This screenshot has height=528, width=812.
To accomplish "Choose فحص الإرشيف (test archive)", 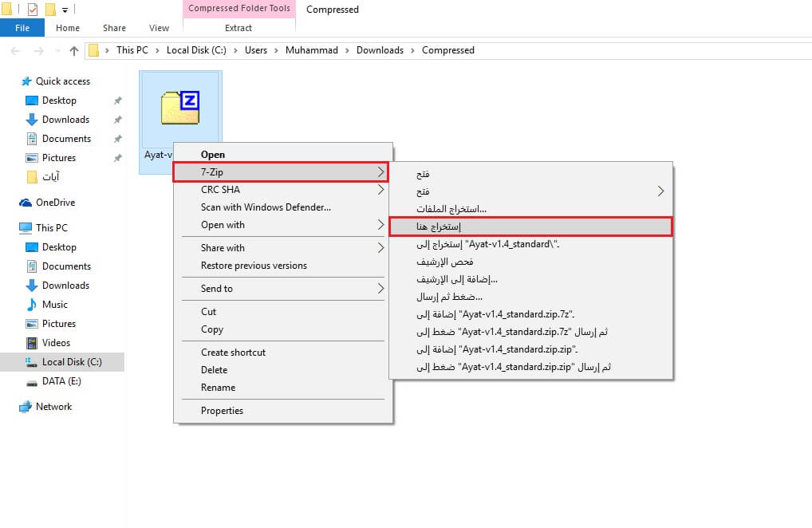I will [530, 262].
